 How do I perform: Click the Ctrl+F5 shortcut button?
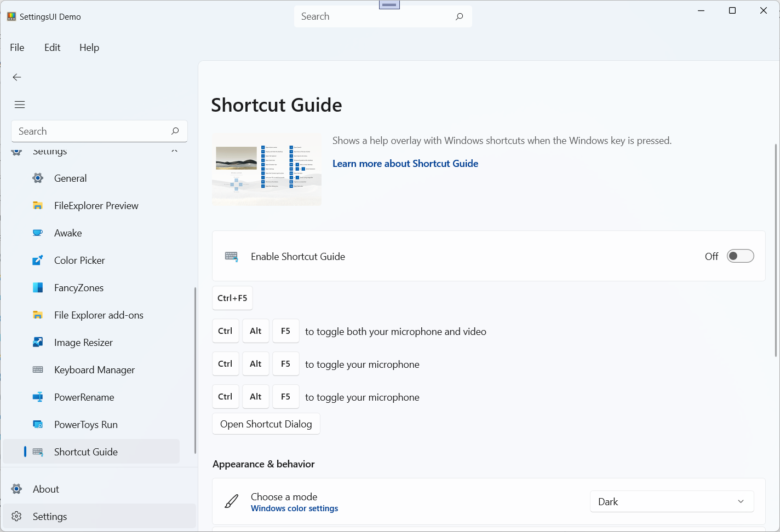tap(232, 298)
